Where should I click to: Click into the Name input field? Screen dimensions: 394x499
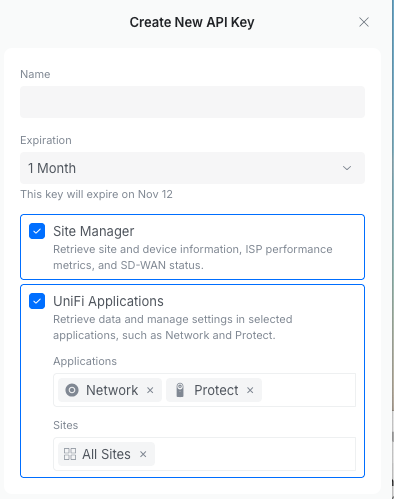192,102
